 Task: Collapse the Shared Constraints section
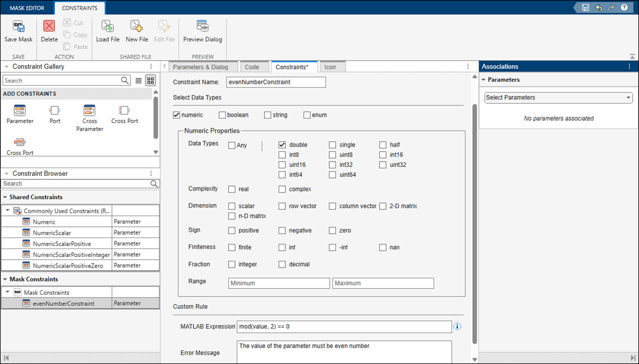[5, 197]
